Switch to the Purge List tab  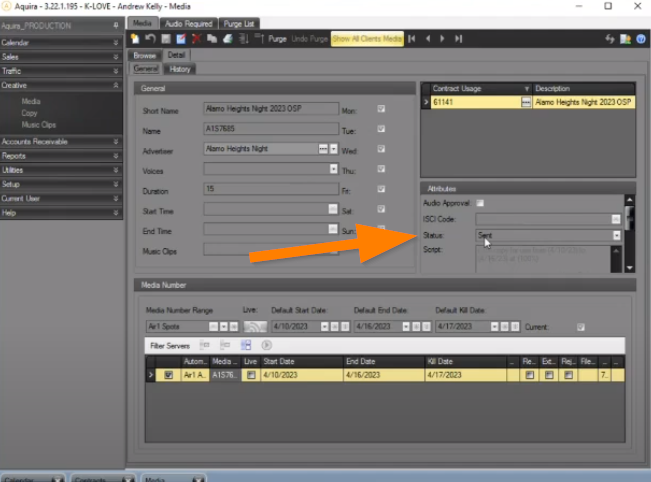pos(239,24)
